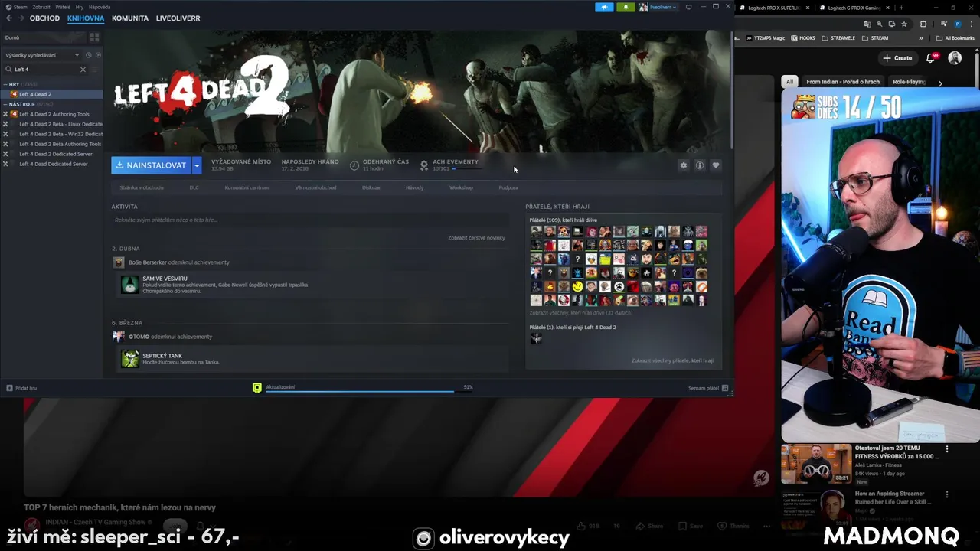This screenshot has height=551, width=980.
Task: Click the 'Řekněte svým přátelům' activity input
Action: (309, 220)
